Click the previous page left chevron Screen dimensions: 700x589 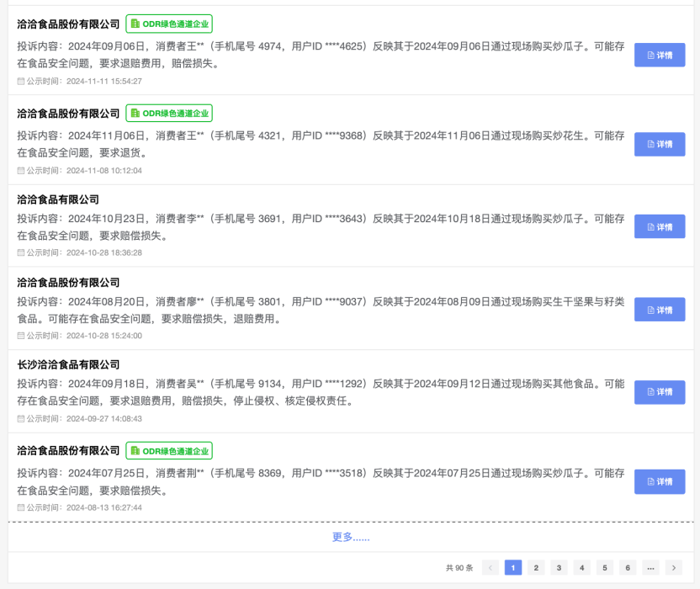(x=491, y=568)
